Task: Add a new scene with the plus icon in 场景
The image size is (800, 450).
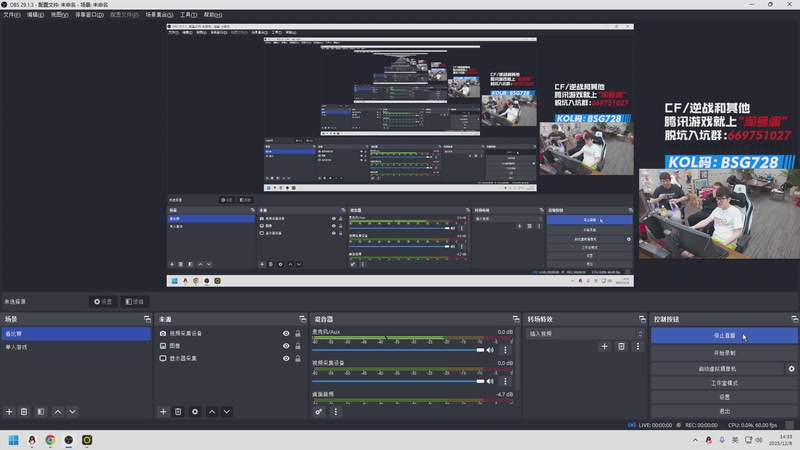Action: [9, 412]
